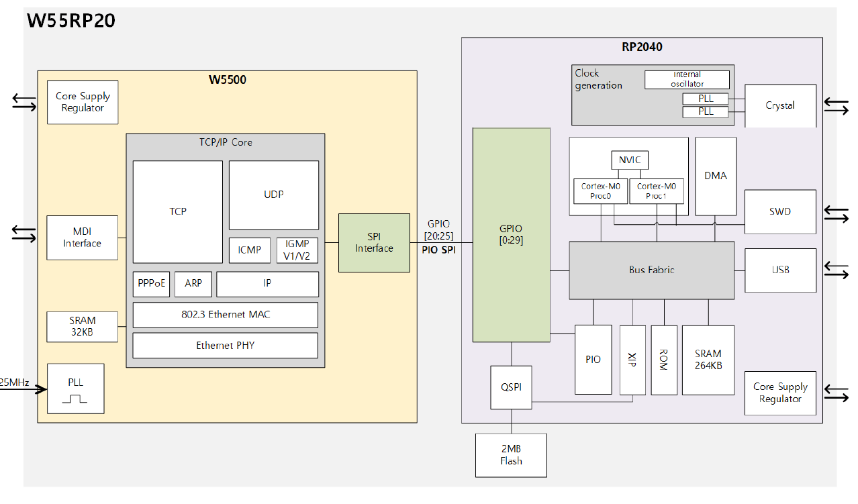This screenshot has height=504, width=858.
Task: Click the lower PLL box in Clock generation
Action: point(706,111)
